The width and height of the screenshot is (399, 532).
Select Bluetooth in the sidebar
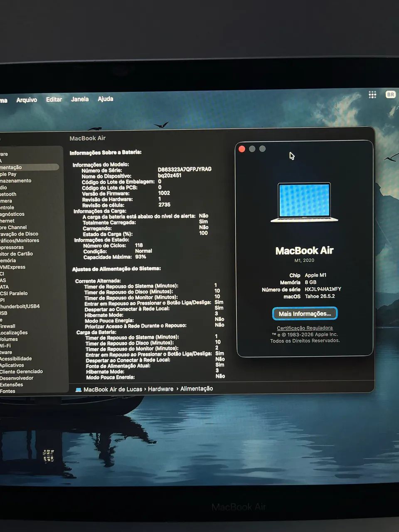8,194
